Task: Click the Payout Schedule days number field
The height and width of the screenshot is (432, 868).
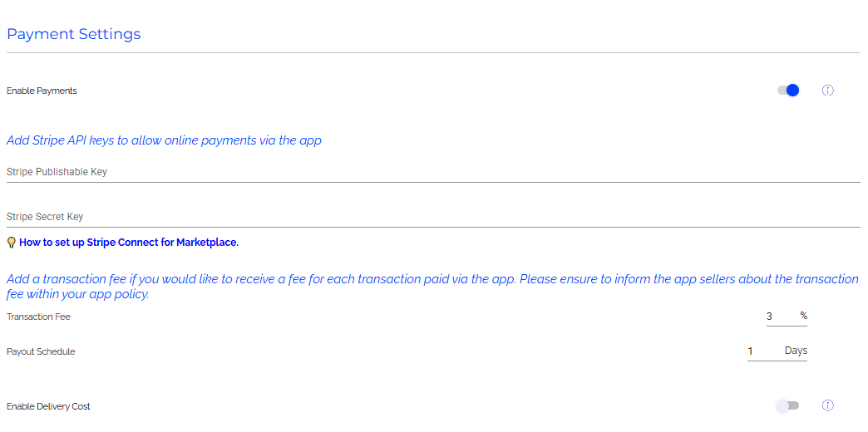Action: (x=761, y=351)
